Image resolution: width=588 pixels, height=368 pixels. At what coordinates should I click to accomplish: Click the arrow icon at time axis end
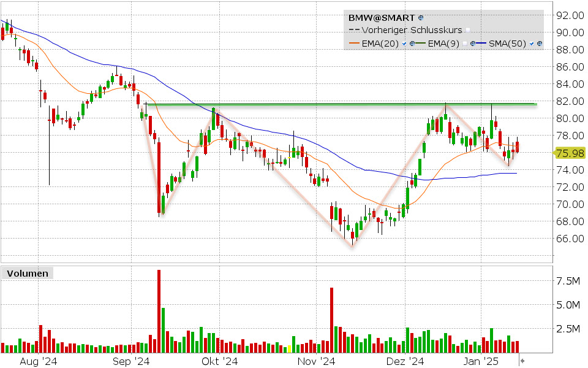point(522,361)
